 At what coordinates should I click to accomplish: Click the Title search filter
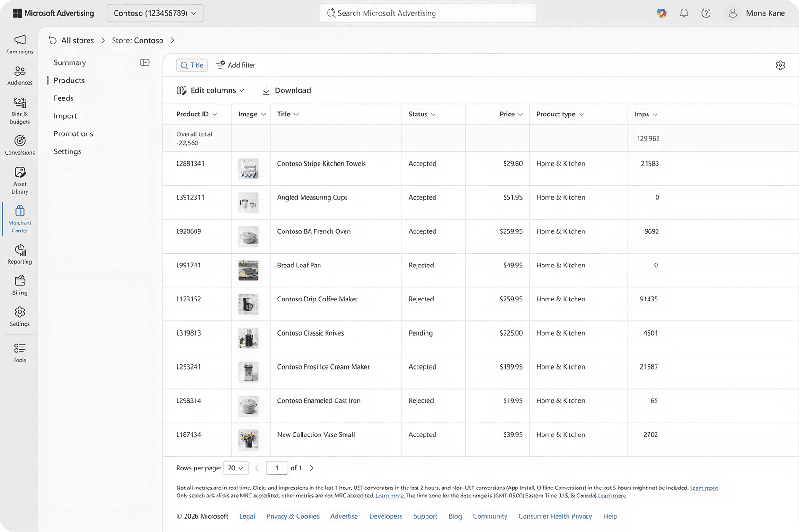192,65
